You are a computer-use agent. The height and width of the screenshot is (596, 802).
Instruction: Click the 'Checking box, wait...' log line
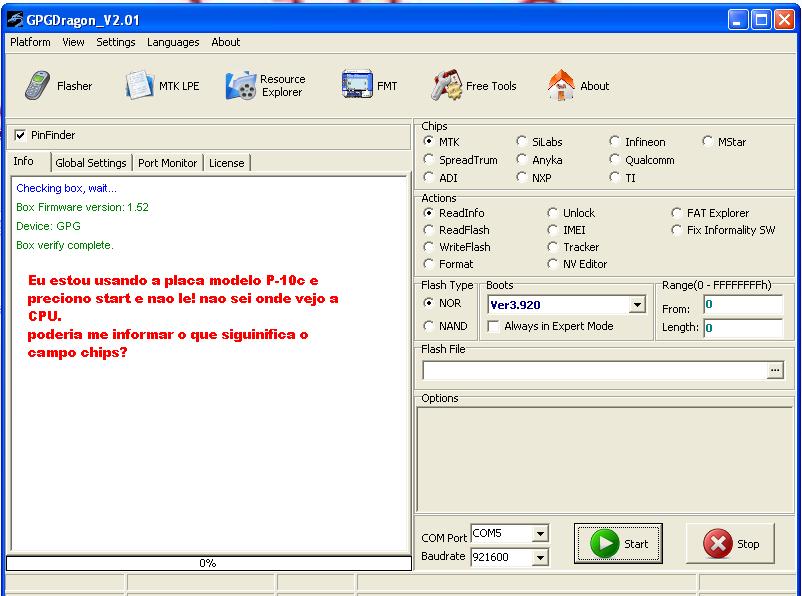[x=66, y=188]
